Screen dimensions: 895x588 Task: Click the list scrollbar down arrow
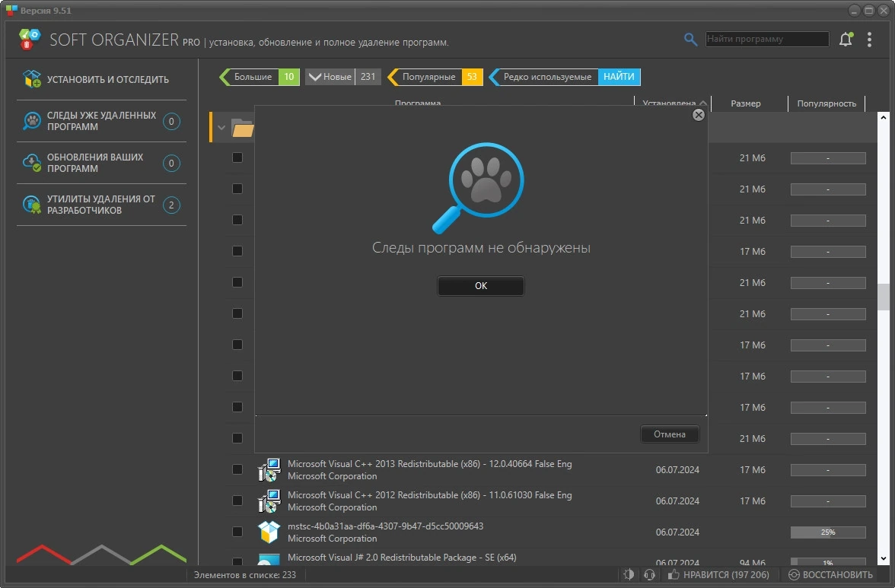[x=884, y=559]
